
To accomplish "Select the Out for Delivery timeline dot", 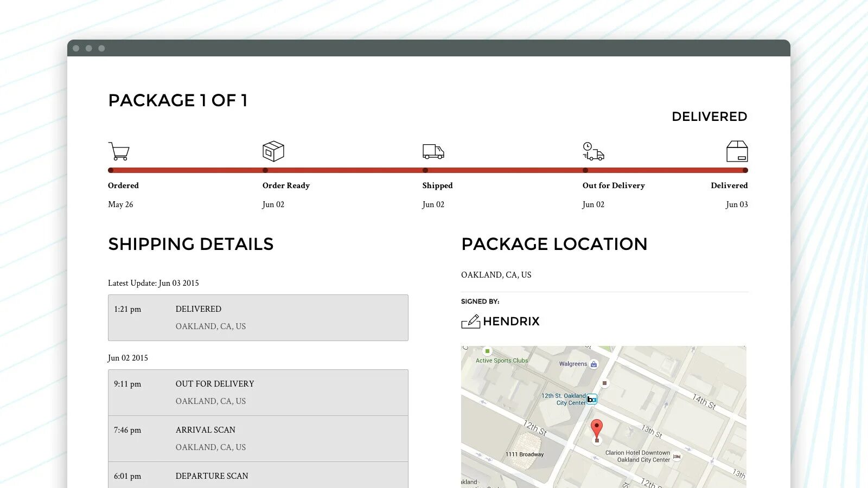I will pyautogui.click(x=585, y=170).
